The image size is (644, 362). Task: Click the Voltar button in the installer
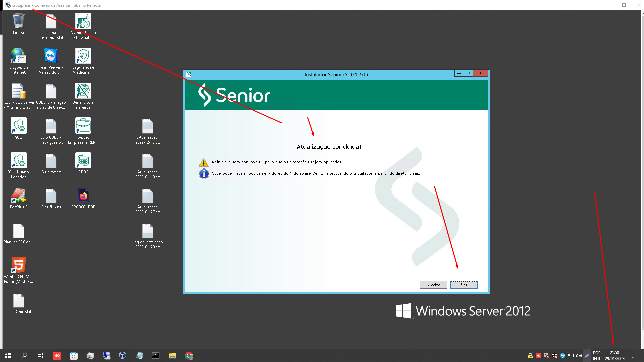click(x=434, y=285)
